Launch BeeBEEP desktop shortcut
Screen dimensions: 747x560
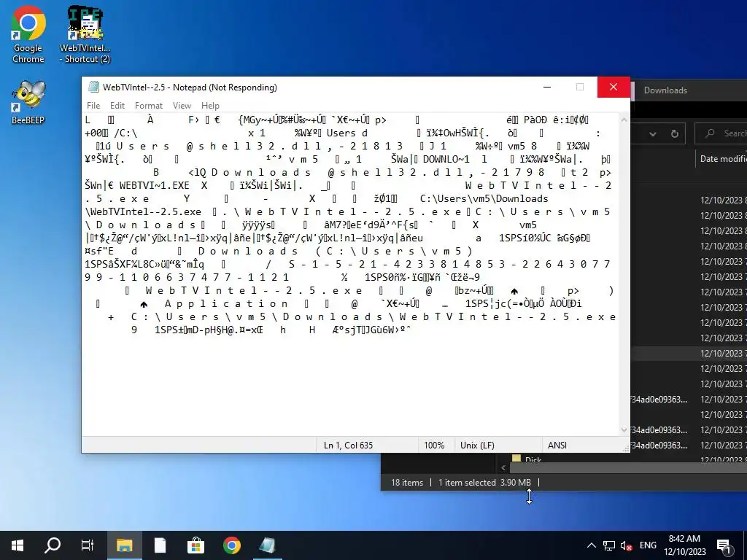tap(28, 102)
